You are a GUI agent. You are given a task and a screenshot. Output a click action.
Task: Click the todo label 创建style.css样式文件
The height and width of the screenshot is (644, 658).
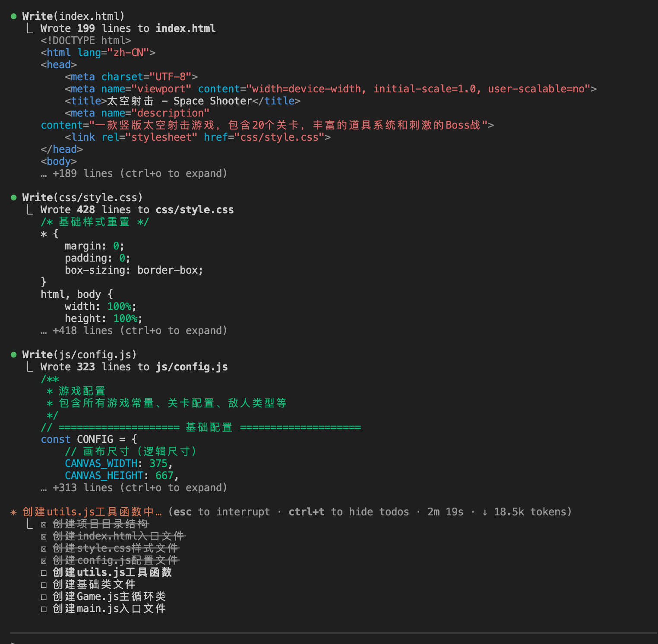pyautogui.click(x=116, y=548)
